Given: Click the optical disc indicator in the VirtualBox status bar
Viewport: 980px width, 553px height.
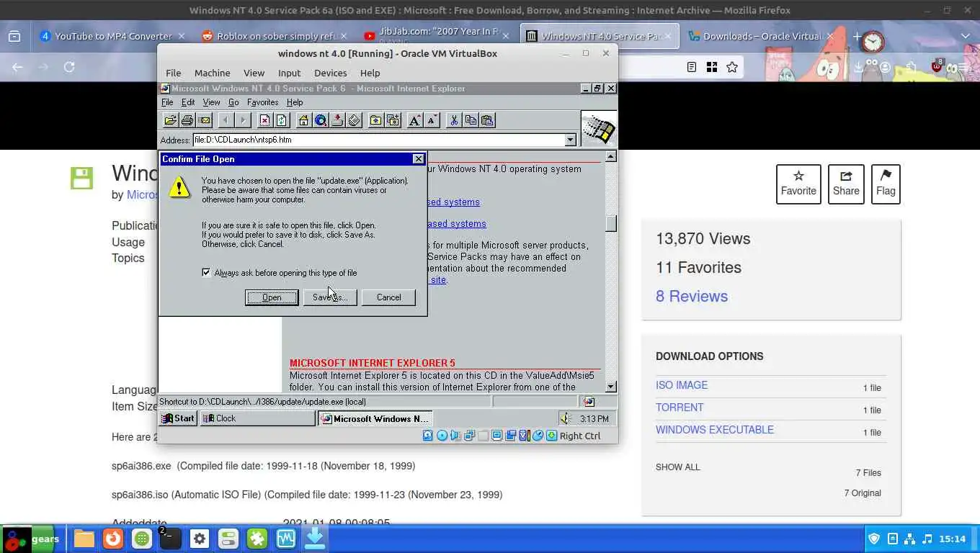Looking at the screenshot, I should (442, 436).
